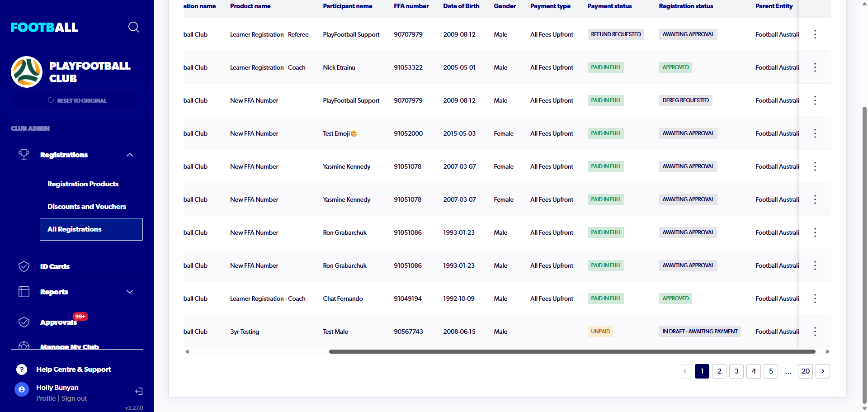
Task: Open Profile link
Action: [x=46, y=398]
